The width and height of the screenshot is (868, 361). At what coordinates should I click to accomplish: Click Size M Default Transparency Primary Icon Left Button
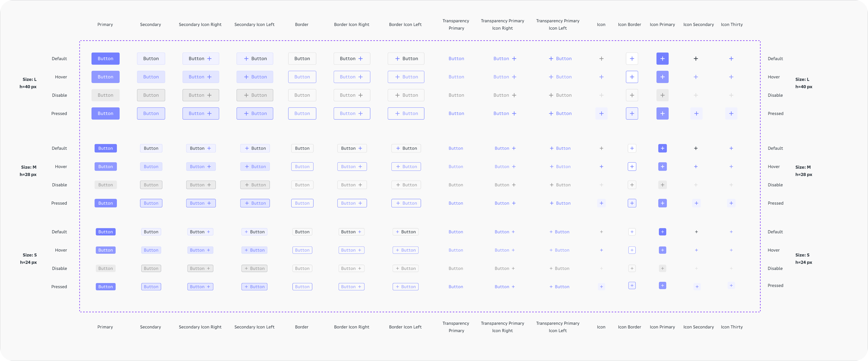560,148
